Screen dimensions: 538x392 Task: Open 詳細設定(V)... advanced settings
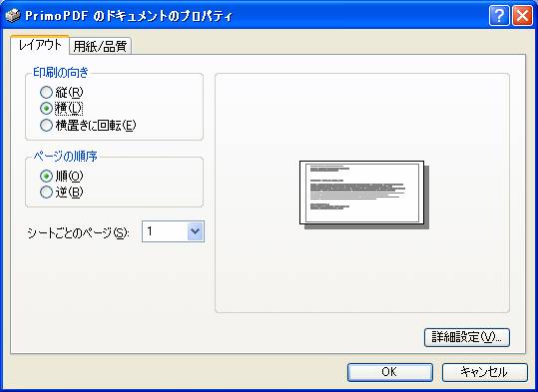[467, 337]
